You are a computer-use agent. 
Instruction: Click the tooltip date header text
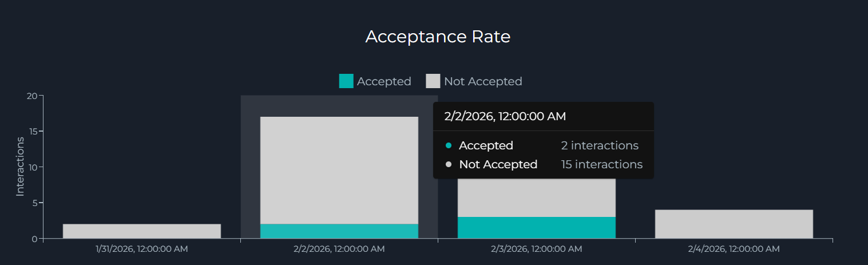coord(505,116)
